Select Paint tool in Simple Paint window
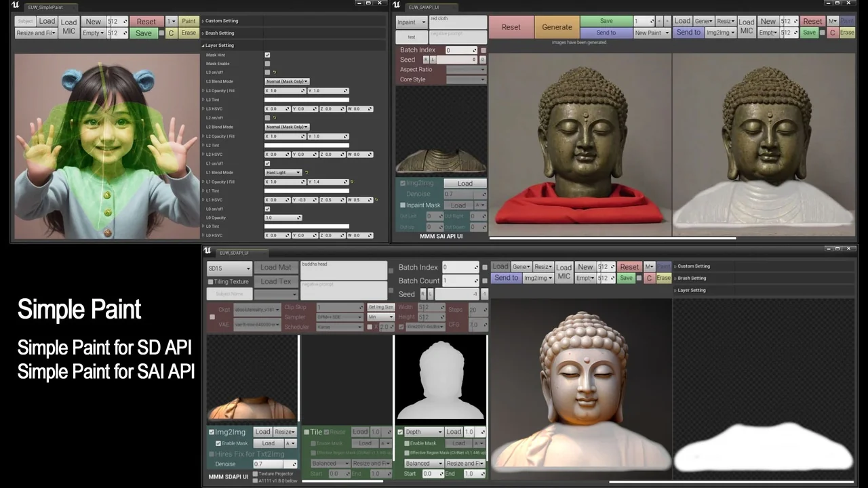Screen dimensions: 868x488 [x=189, y=21]
